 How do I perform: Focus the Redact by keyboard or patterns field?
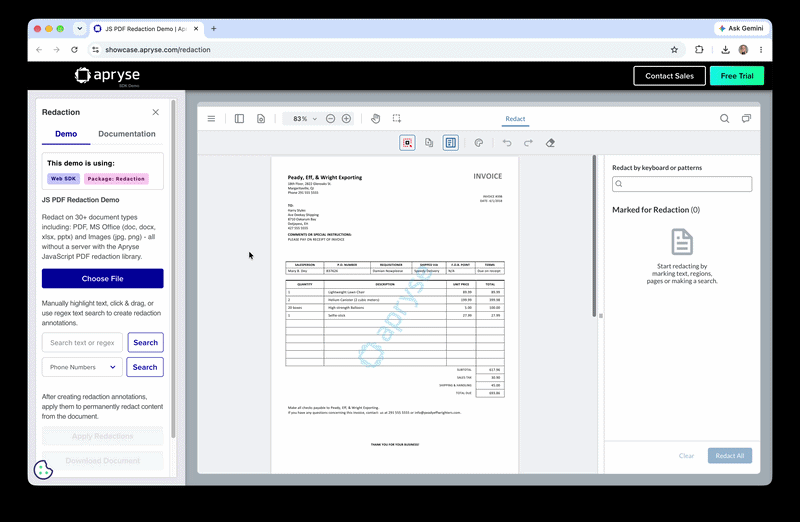[682, 184]
